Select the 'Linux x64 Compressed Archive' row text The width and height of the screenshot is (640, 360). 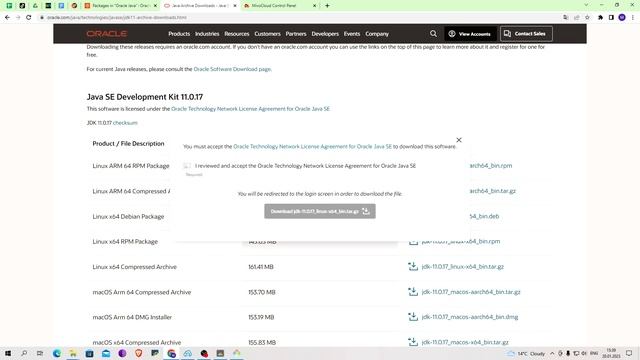pos(135,267)
